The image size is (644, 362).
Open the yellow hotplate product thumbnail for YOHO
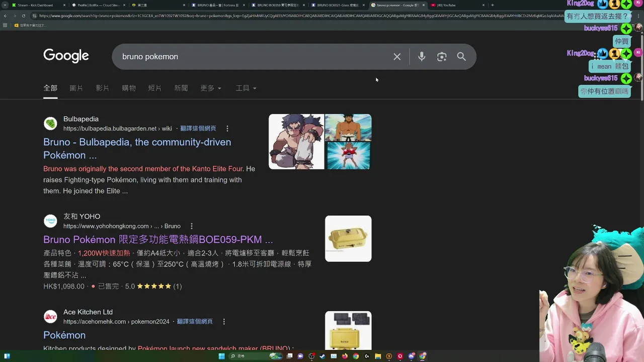348,239
